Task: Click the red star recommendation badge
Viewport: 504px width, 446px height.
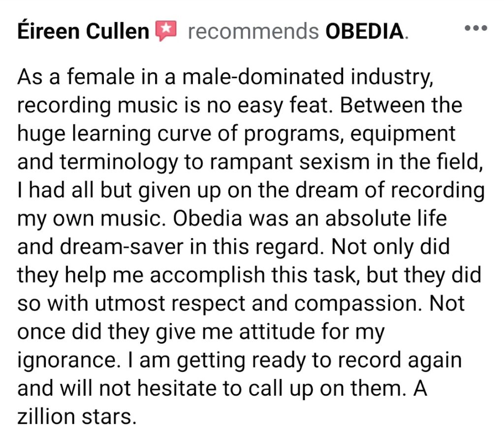Action: click(x=166, y=30)
